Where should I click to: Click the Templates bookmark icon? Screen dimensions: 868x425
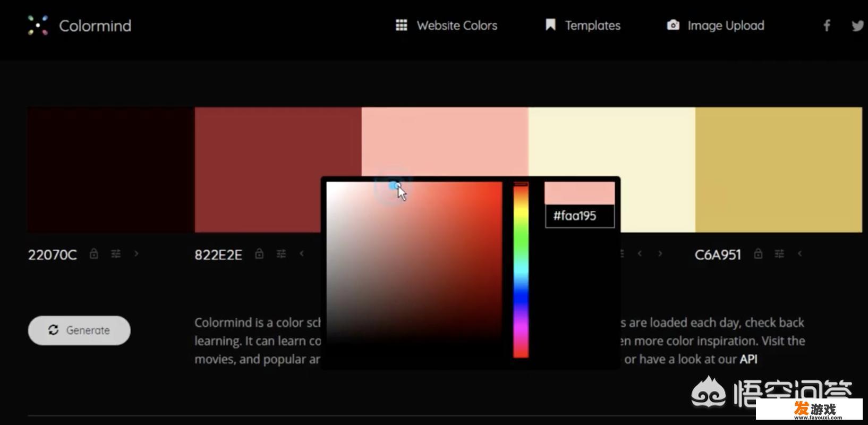click(x=550, y=25)
